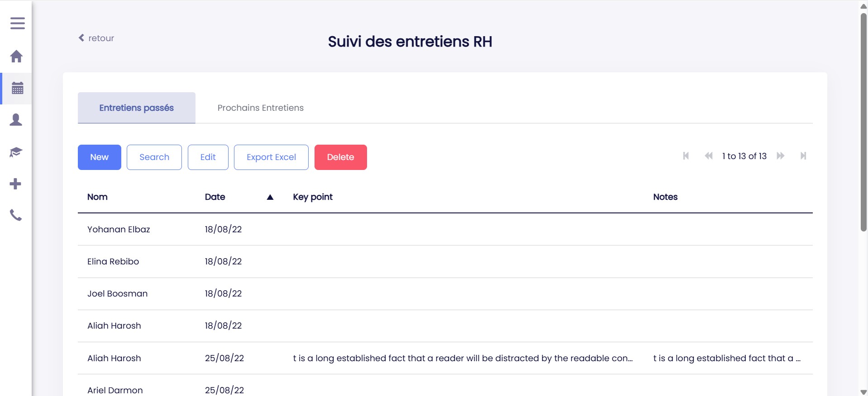Select the Entretiens passés tab

(x=136, y=108)
